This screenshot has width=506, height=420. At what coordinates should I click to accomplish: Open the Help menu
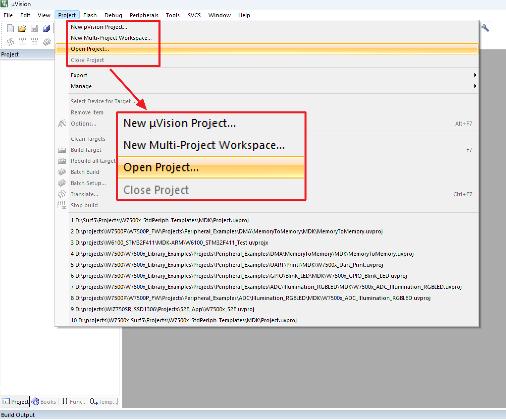coord(244,15)
